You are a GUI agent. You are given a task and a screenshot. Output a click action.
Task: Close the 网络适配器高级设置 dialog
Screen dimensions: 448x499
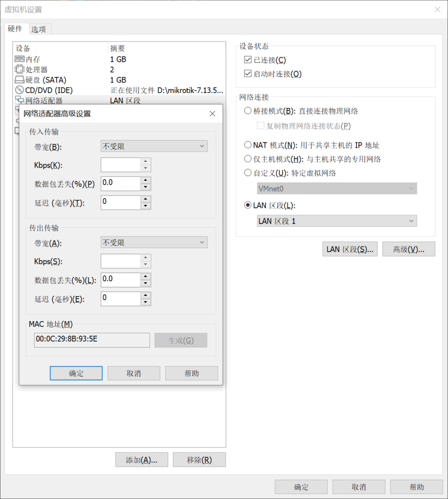click(212, 114)
